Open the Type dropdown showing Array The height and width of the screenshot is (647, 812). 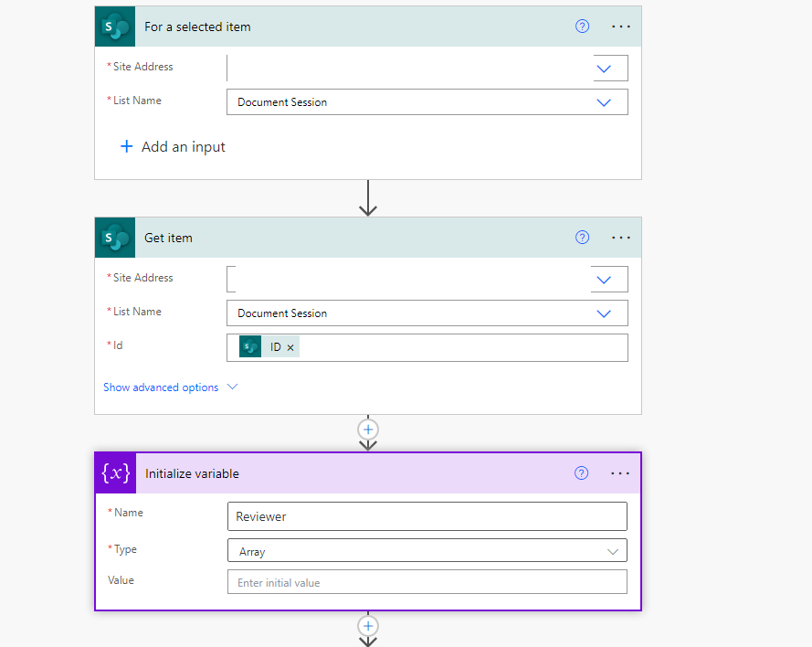coord(427,551)
